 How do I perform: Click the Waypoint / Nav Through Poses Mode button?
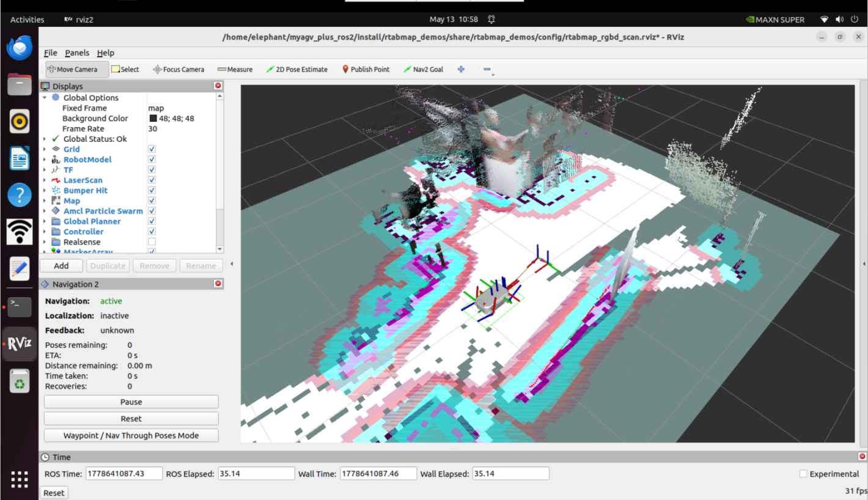131,435
